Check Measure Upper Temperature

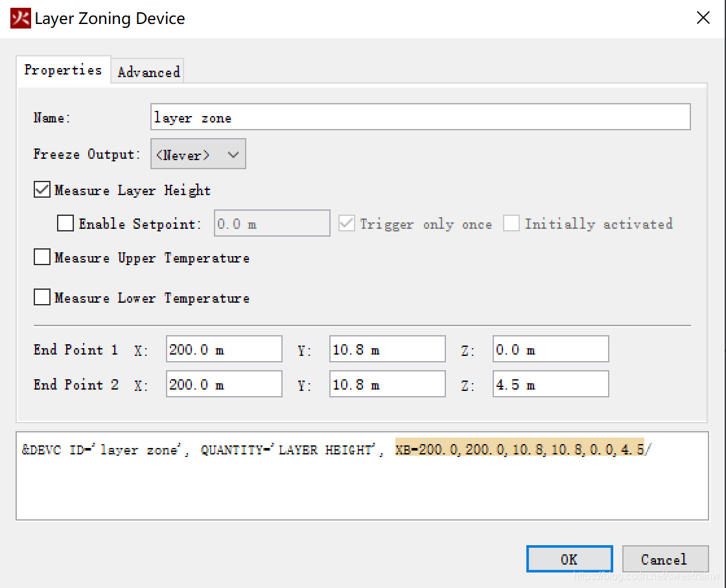point(42,257)
